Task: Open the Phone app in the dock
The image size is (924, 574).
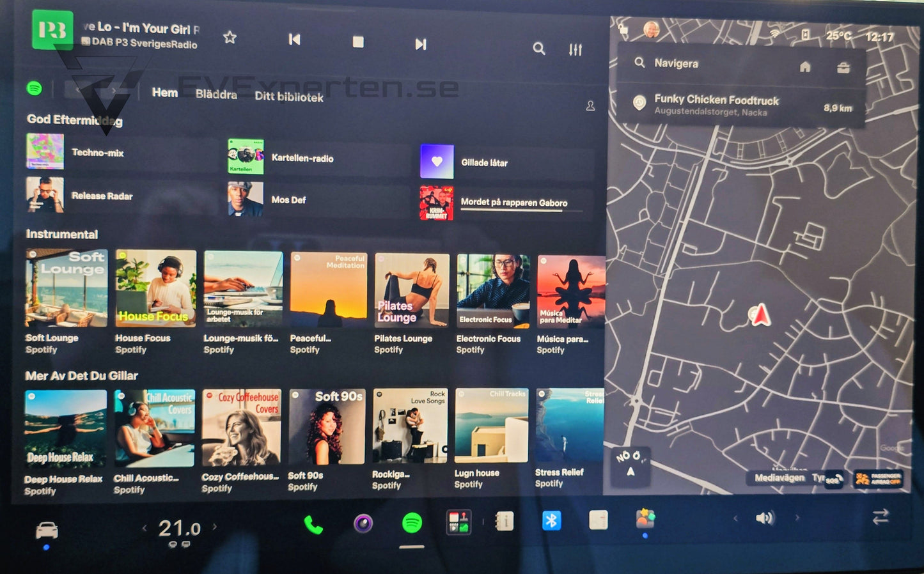Action: (313, 524)
